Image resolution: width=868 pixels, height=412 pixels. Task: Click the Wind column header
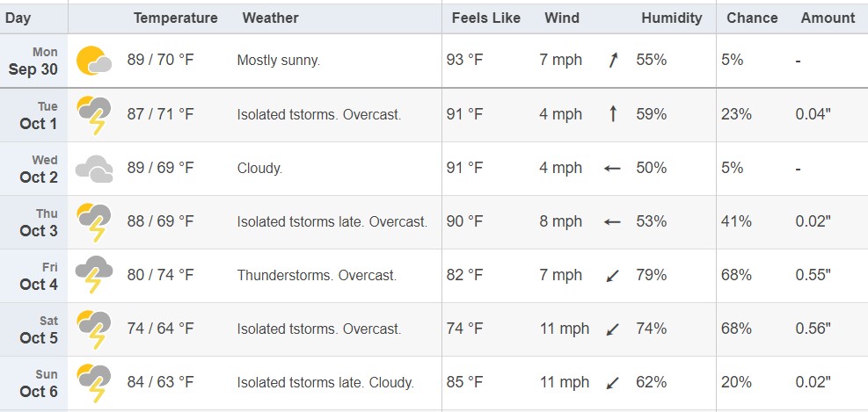click(x=562, y=18)
